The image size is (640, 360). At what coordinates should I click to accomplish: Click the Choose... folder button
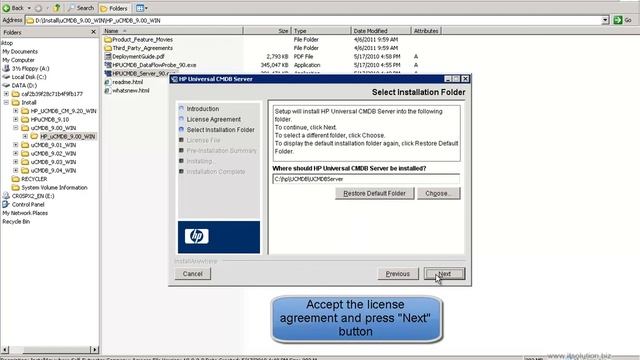(x=438, y=193)
